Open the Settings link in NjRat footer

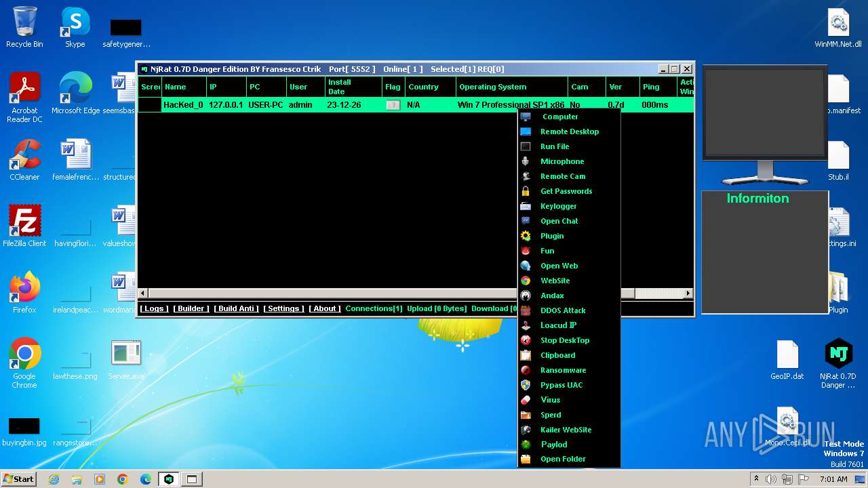(x=283, y=308)
